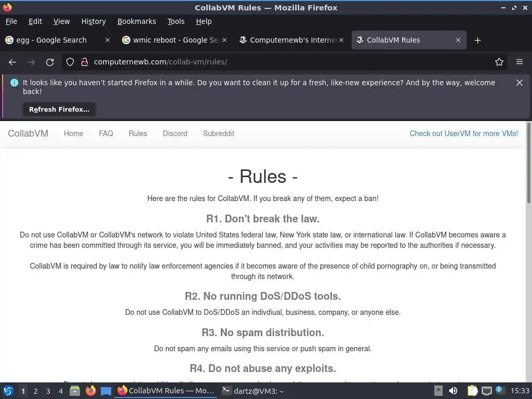Open the FAQ navigation link

pos(106,134)
